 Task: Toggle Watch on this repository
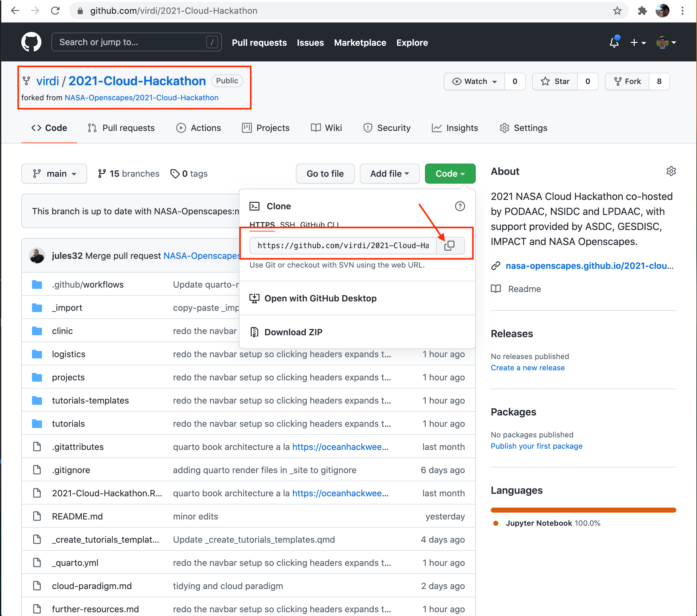pyautogui.click(x=474, y=81)
